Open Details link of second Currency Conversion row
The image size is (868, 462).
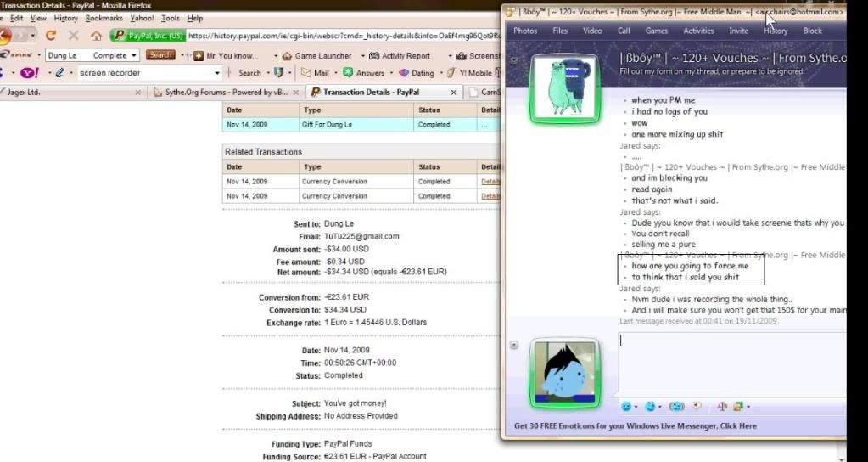pyautogui.click(x=490, y=196)
